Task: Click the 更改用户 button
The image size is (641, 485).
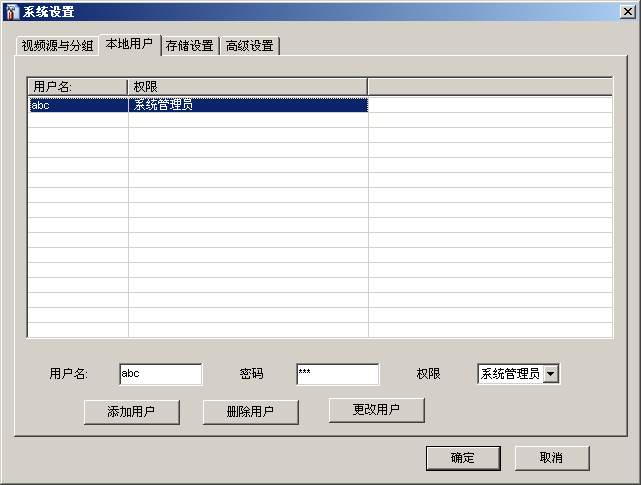Action: 377,410
